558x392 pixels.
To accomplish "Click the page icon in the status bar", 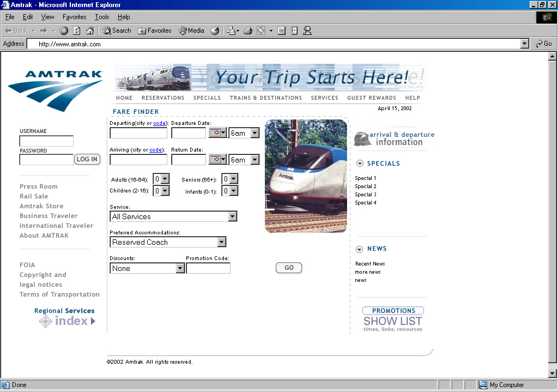I will (x=5, y=385).
